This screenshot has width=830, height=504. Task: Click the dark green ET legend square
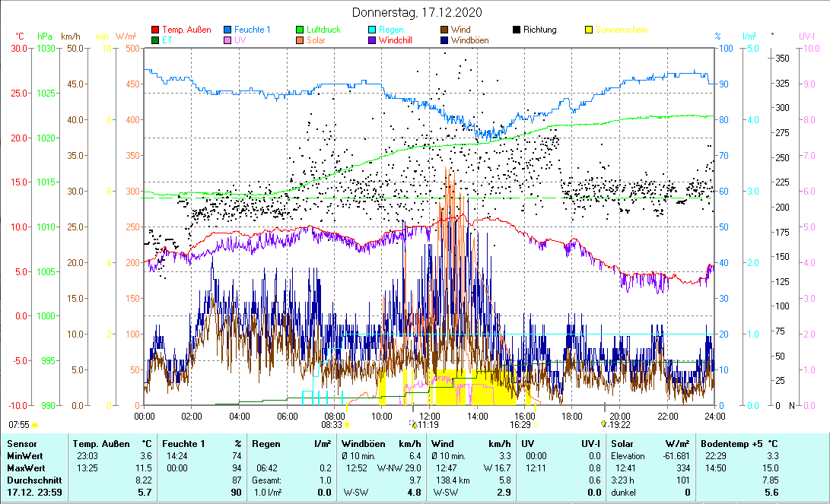pyautogui.click(x=156, y=40)
